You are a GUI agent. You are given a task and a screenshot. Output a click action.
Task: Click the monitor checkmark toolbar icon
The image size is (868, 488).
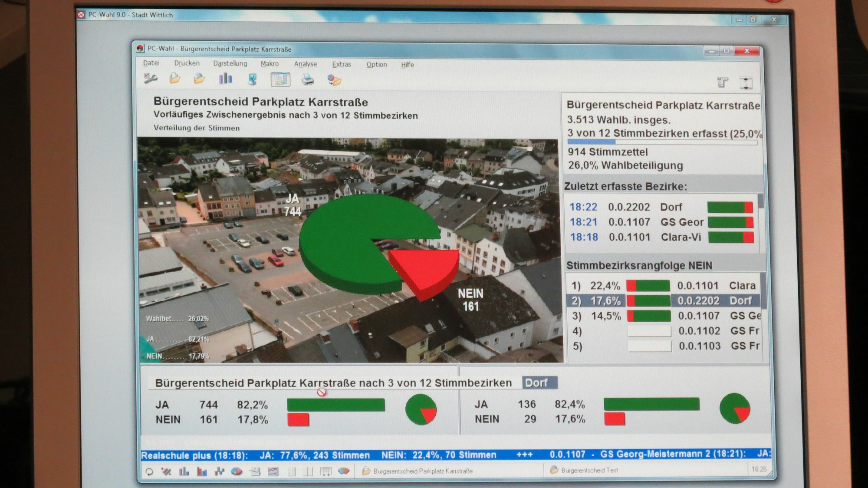pyautogui.click(x=252, y=79)
